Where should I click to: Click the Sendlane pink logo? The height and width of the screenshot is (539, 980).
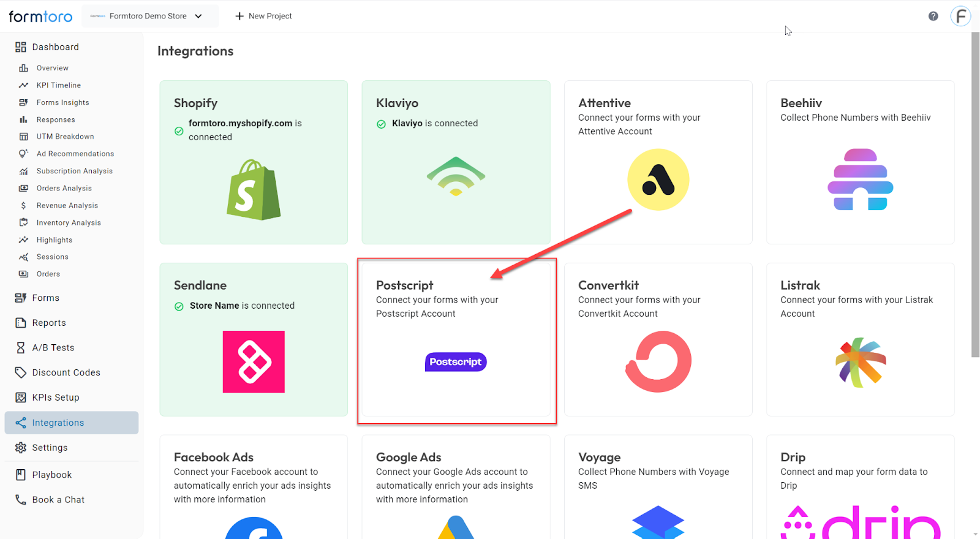pyautogui.click(x=254, y=361)
